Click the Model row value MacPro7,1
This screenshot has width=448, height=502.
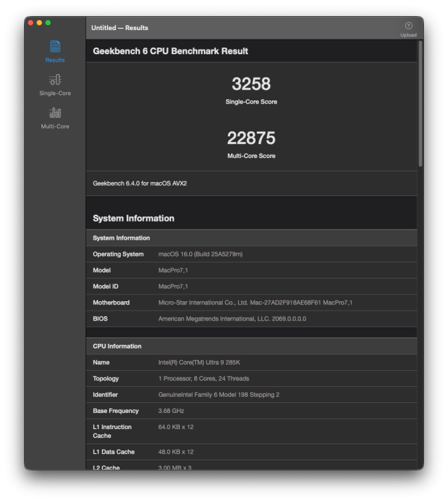(173, 270)
